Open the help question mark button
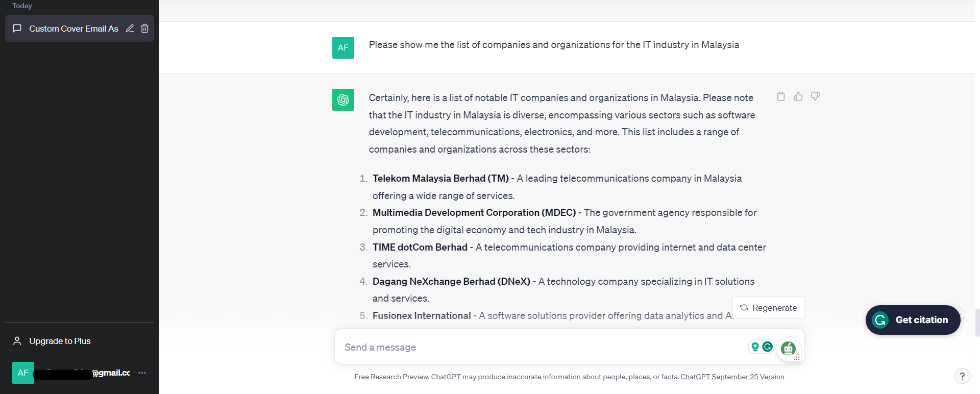The height and width of the screenshot is (394, 980). [x=962, y=376]
